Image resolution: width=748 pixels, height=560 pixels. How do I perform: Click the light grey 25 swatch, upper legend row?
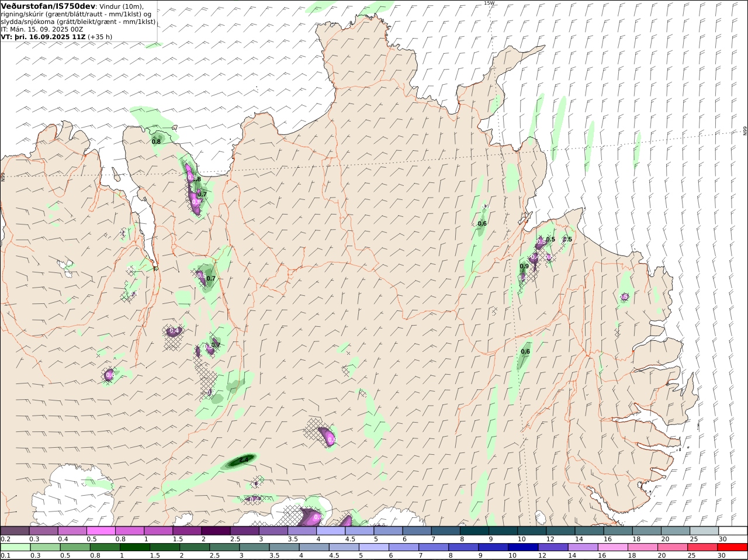704,530
